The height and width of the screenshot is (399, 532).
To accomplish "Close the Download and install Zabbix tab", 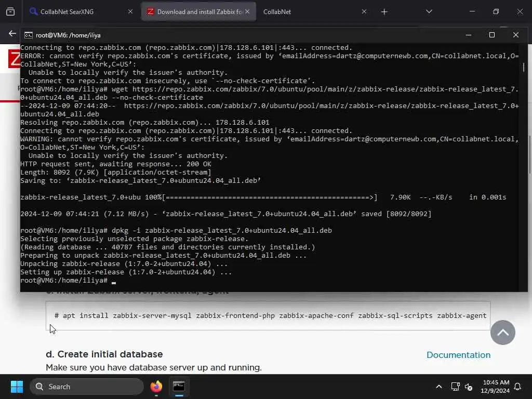I will [247, 11].
